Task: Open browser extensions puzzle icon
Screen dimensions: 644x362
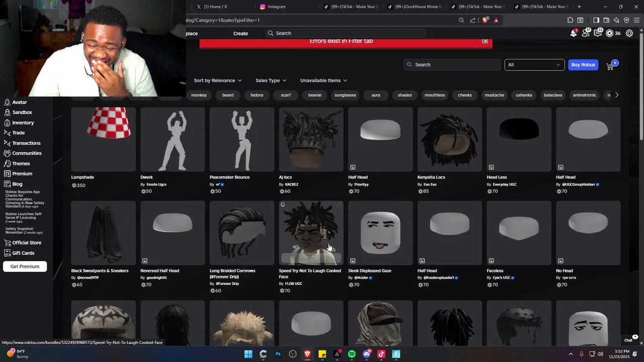Action: [570, 20]
